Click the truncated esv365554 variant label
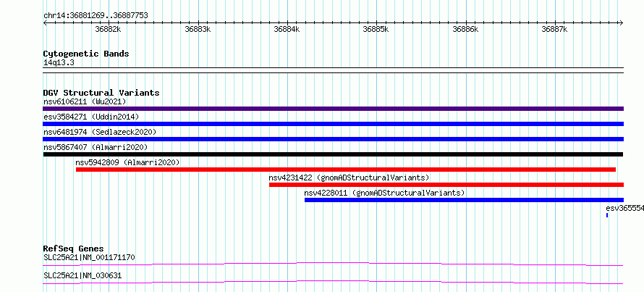This screenshot has width=644, height=292. [x=624, y=208]
